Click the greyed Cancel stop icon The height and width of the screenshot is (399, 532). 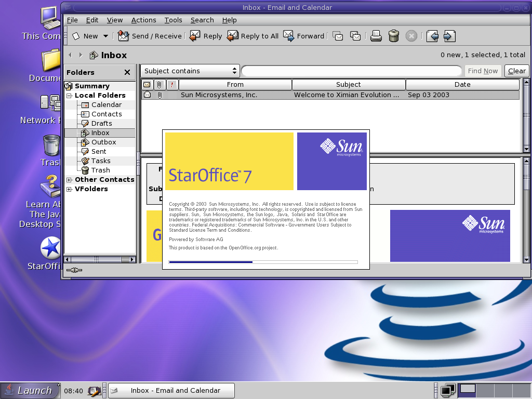pos(411,36)
